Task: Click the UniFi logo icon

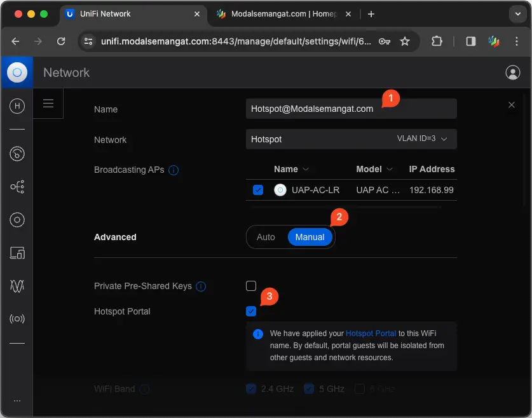Action: click(x=17, y=72)
